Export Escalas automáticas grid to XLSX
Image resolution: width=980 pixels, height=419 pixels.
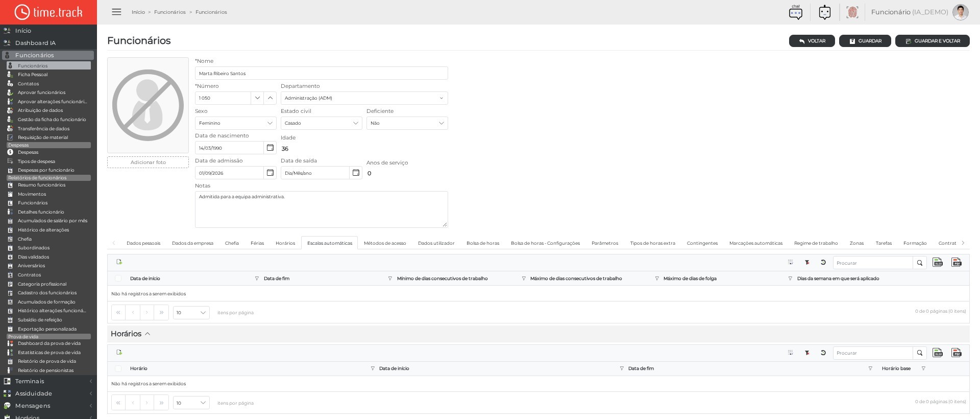coord(938,262)
